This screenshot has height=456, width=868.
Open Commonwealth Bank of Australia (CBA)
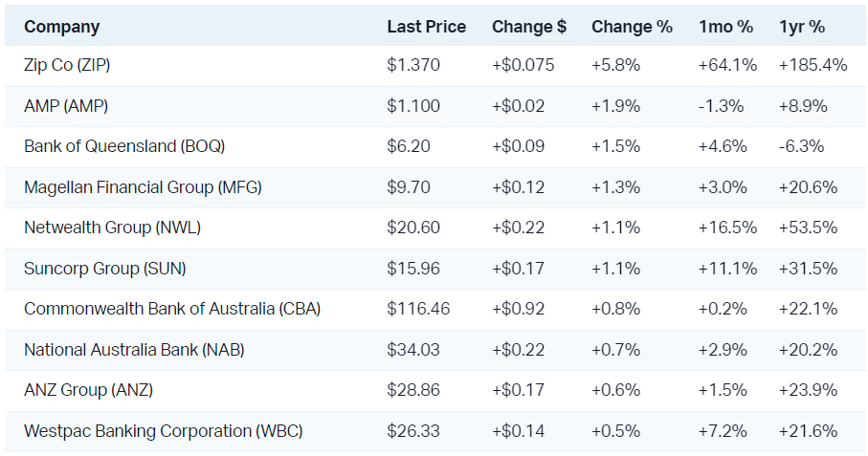[172, 309]
